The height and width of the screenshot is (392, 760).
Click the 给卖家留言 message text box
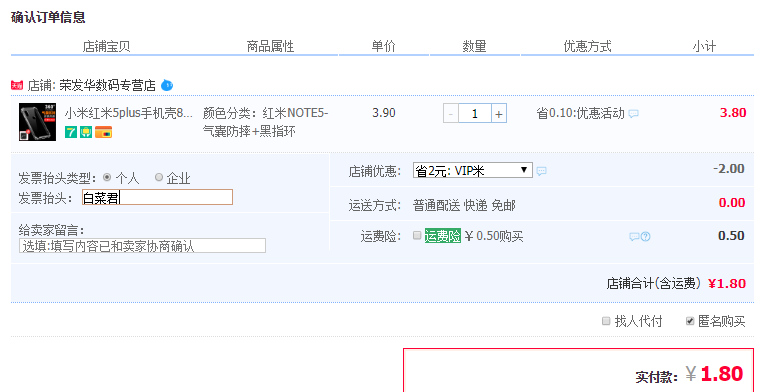pos(142,245)
